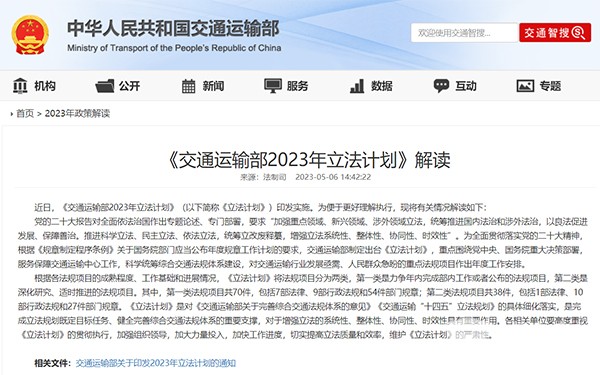Screen dimensions: 600x375
Task: Click the paragraph starting with 近日
Action: [x=260, y=207]
